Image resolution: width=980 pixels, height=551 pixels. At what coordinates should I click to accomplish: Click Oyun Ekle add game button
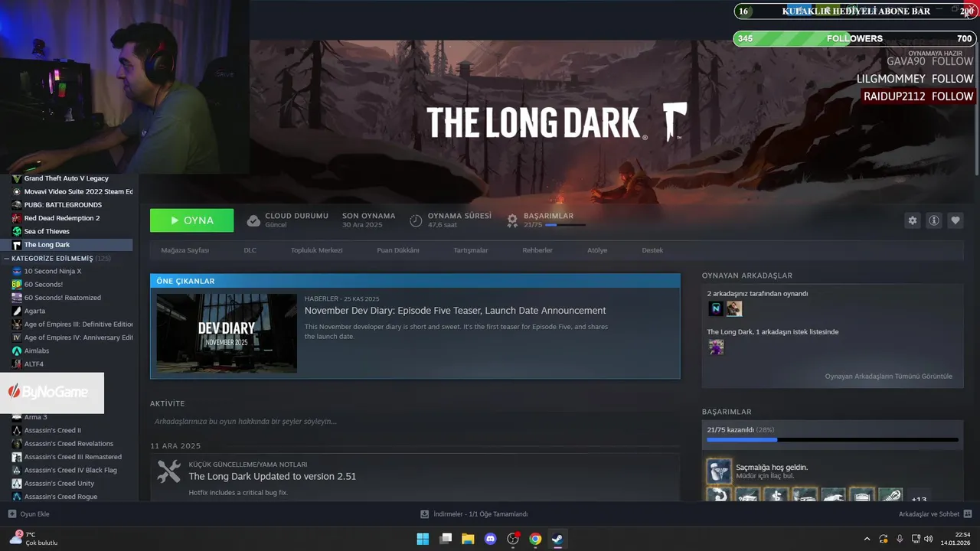tap(28, 514)
